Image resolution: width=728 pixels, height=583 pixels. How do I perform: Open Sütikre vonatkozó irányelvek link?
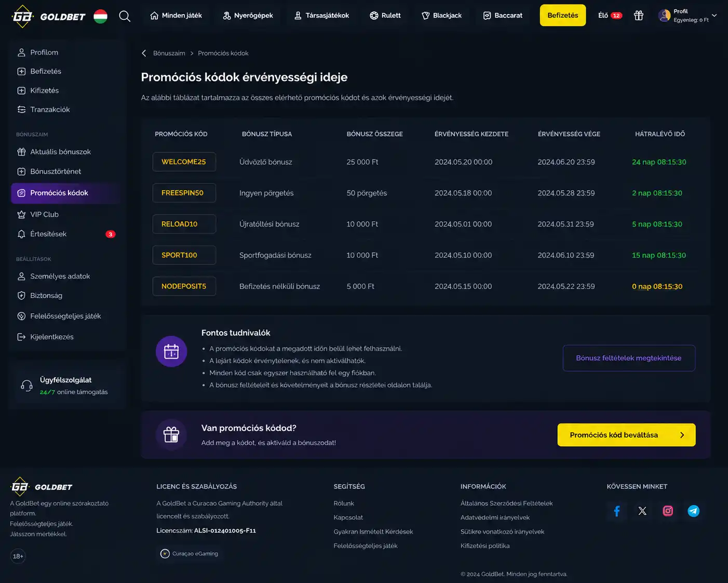pos(503,532)
